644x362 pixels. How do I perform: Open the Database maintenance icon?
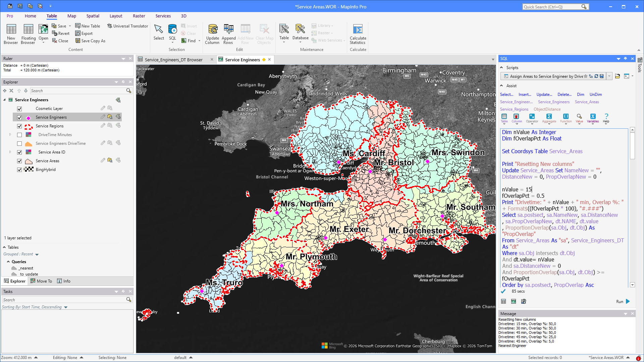(300, 33)
